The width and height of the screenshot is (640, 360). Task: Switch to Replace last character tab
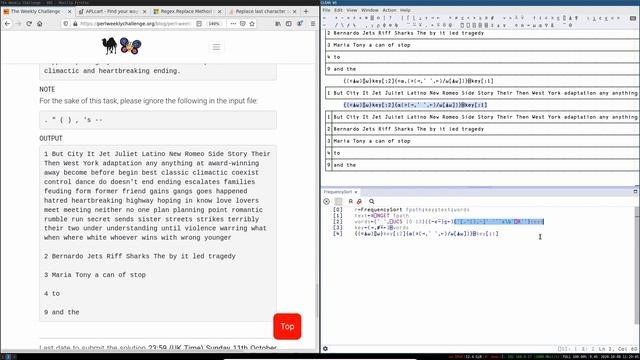click(x=262, y=11)
